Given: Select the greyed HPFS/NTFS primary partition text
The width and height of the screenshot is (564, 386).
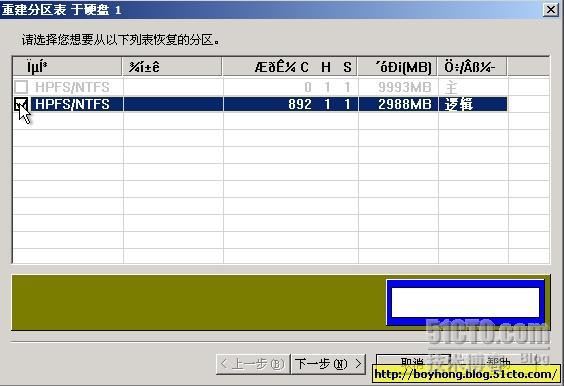Looking at the screenshot, I should pos(72,87).
